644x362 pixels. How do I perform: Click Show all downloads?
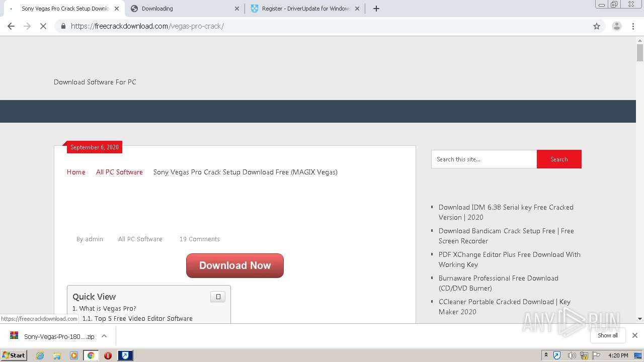pos(608,335)
